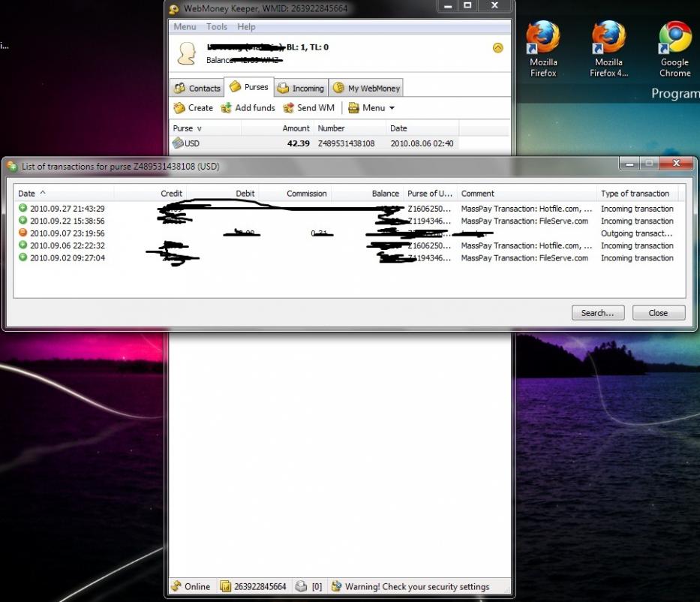
Task: Sort transactions by the Commission column header
Action: pyautogui.click(x=295, y=194)
